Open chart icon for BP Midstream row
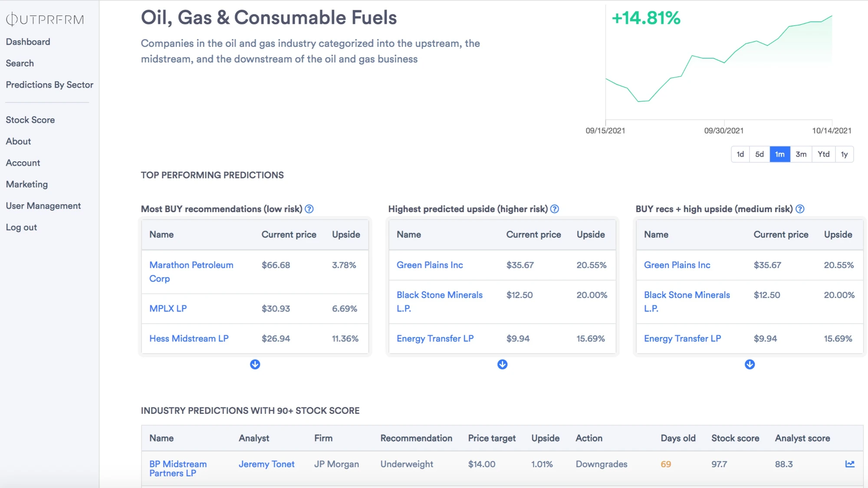 click(849, 464)
